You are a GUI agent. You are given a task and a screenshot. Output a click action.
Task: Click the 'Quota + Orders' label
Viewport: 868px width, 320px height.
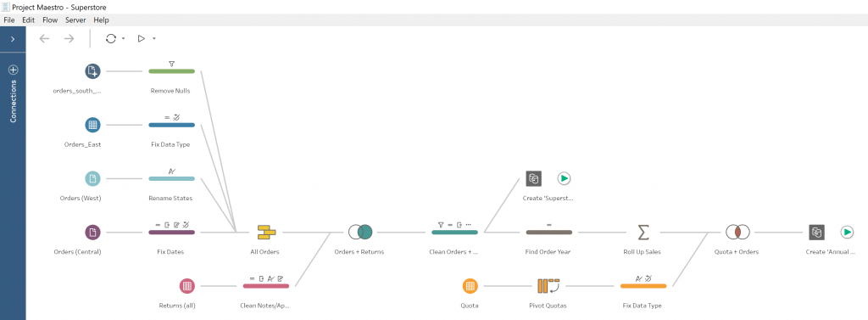[x=737, y=252]
